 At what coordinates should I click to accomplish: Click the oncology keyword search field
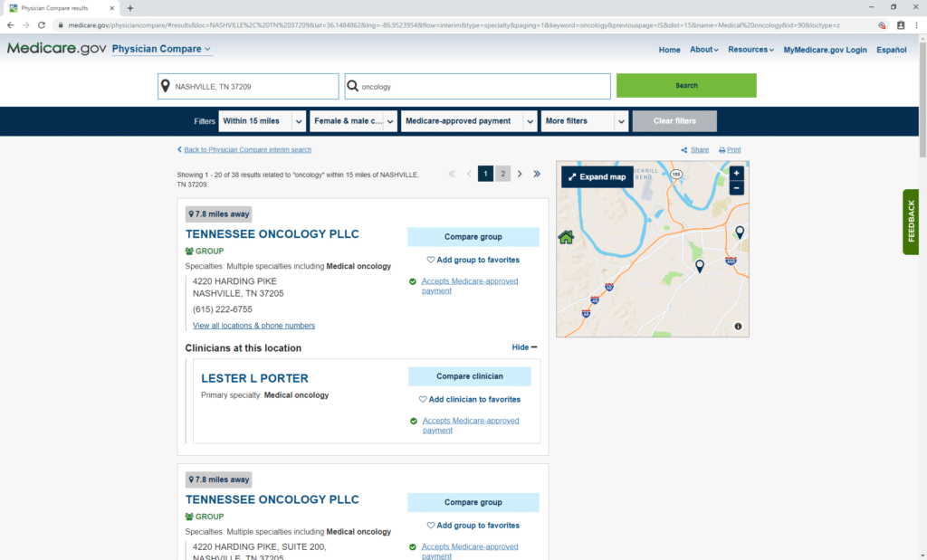point(478,86)
